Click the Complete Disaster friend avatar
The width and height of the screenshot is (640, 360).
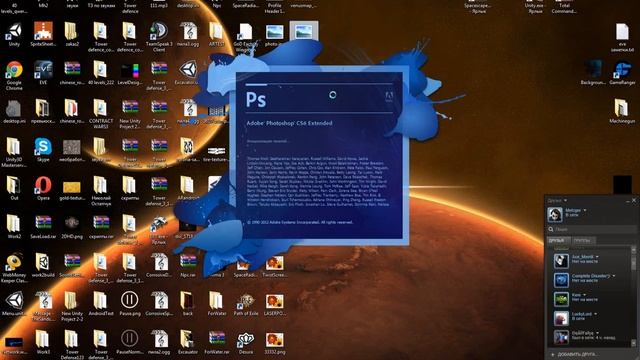[561, 280]
